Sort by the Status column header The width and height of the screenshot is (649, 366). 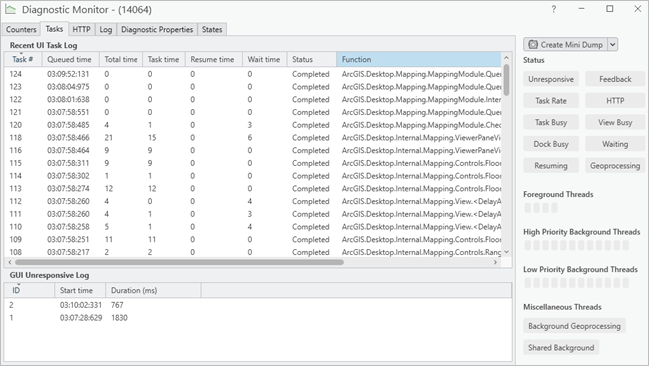[311, 59]
